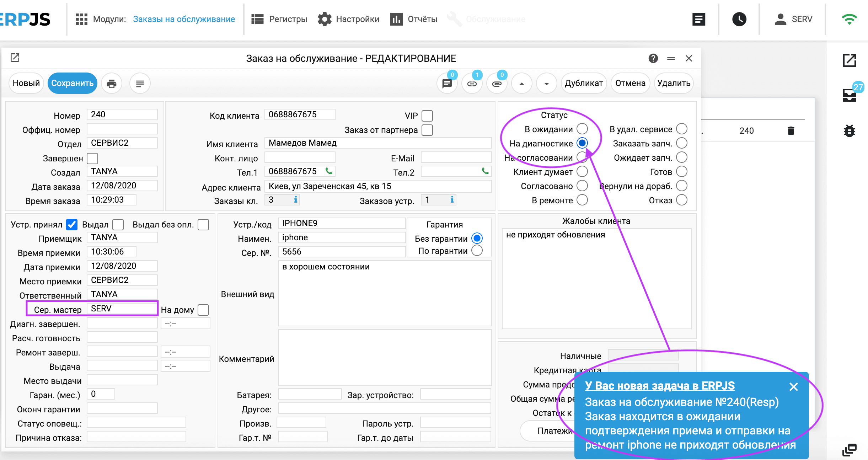Delete order 240 with trash icon
Image resolution: width=868 pixels, height=460 pixels.
tap(791, 131)
